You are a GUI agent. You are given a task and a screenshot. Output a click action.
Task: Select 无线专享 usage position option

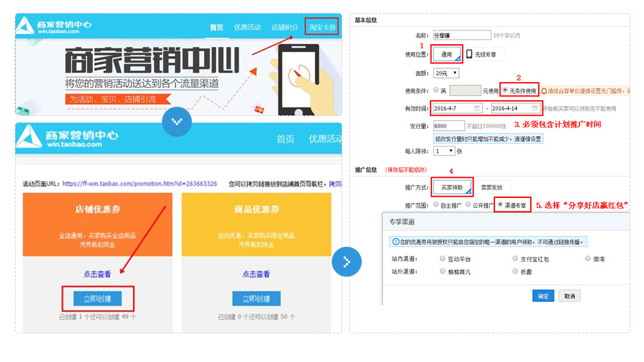485,54
